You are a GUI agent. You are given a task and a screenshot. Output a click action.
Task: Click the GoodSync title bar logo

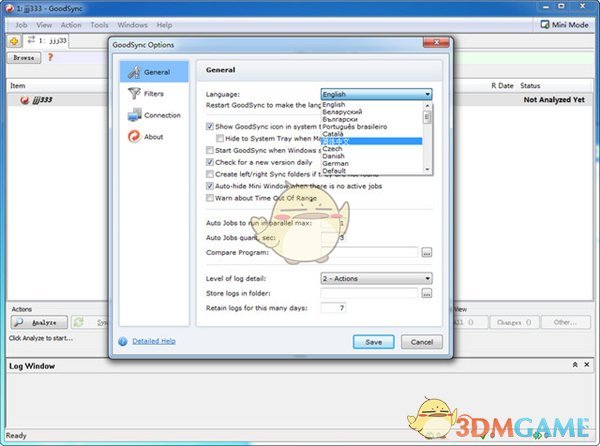click(9, 8)
